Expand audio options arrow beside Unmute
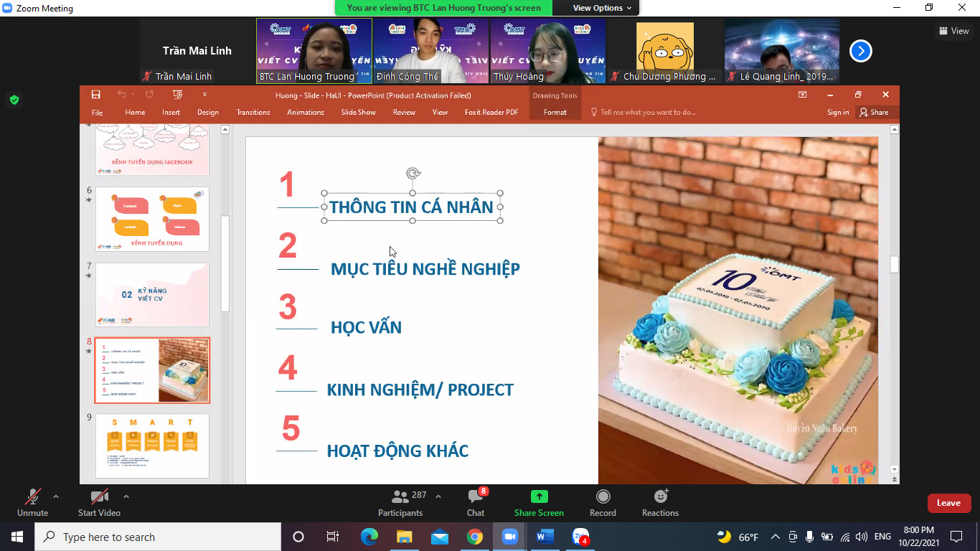The height and width of the screenshot is (551, 980). click(x=56, y=496)
